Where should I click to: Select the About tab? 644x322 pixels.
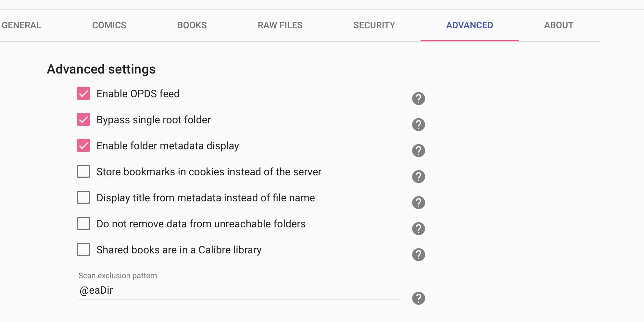pyautogui.click(x=559, y=25)
